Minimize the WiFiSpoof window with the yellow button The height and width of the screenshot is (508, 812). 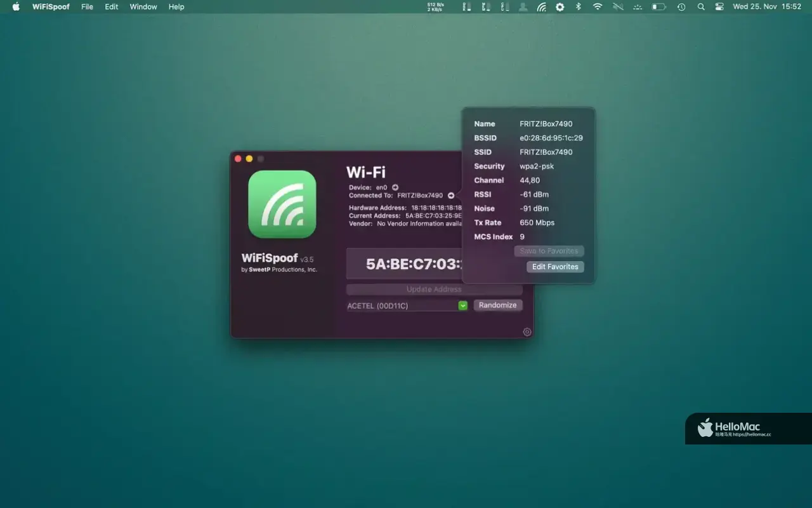[x=249, y=159]
